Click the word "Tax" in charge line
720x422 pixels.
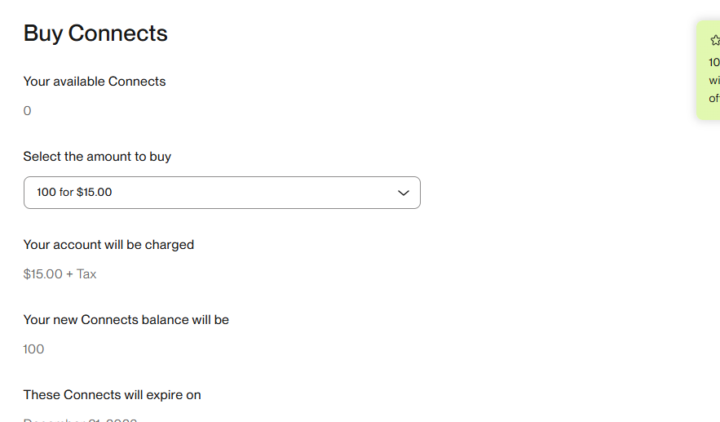[87, 274]
